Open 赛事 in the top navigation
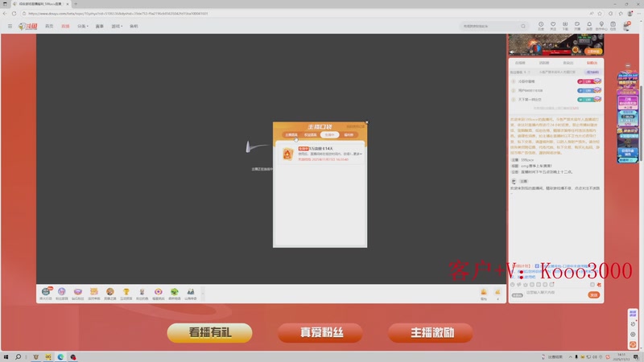The width and height of the screenshot is (644, 362). pos(99,27)
